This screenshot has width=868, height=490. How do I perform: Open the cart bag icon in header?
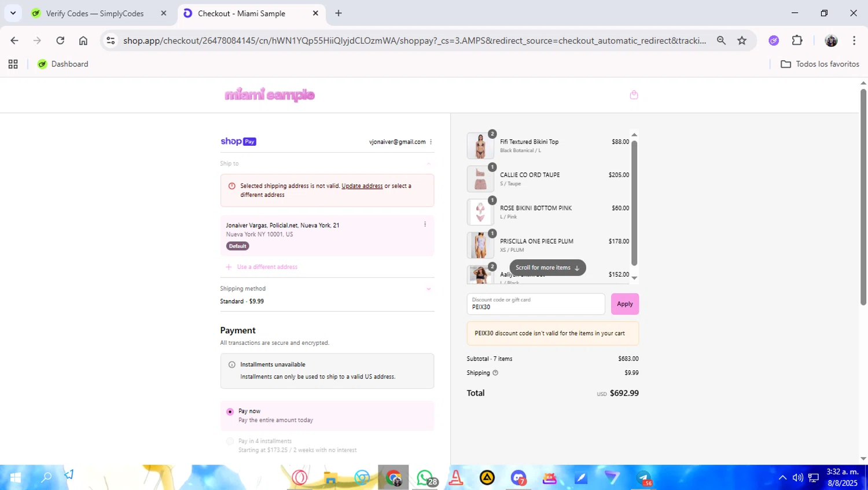point(634,95)
